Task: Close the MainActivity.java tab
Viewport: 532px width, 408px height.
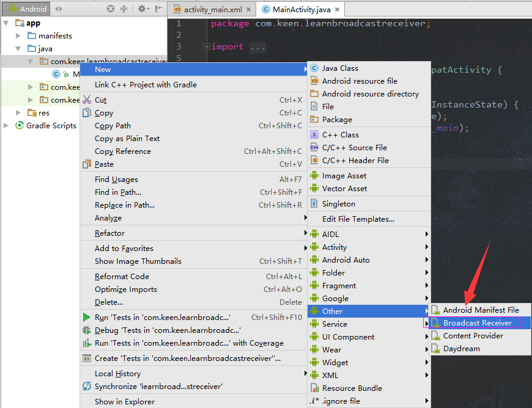Action: click(338, 10)
